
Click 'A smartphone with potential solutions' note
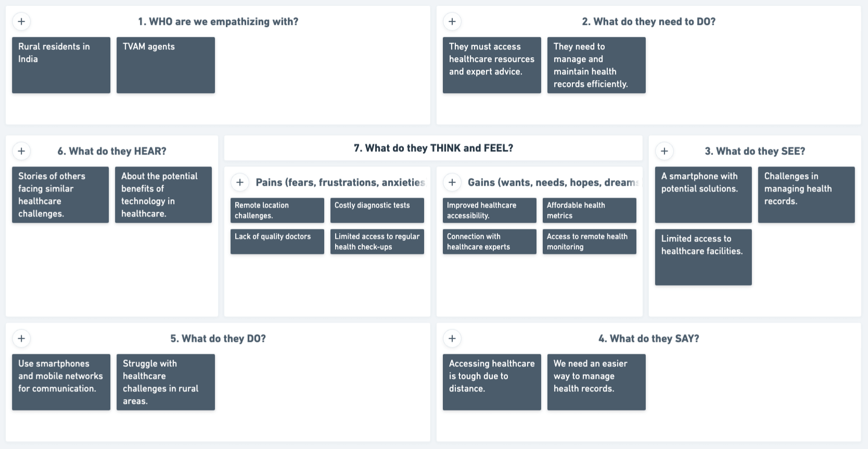tap(703, 195)
